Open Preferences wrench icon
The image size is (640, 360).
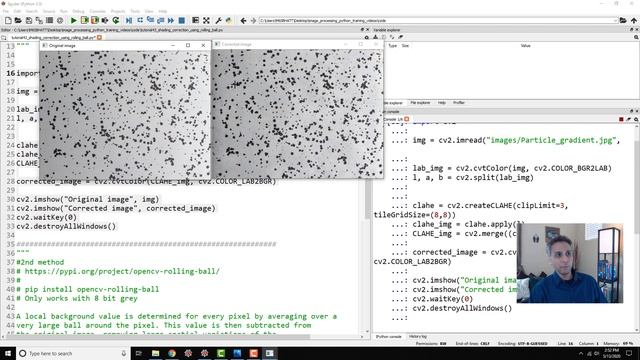[x=218, y=20]
